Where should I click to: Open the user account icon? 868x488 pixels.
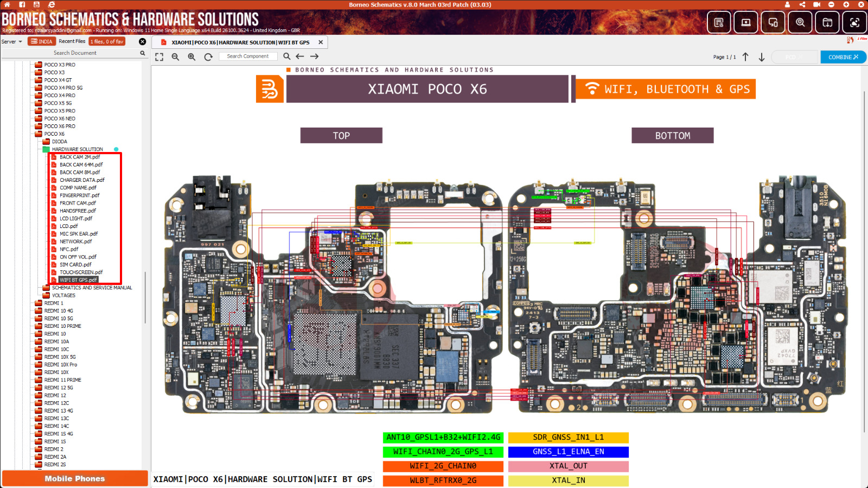tap(787, 4)
